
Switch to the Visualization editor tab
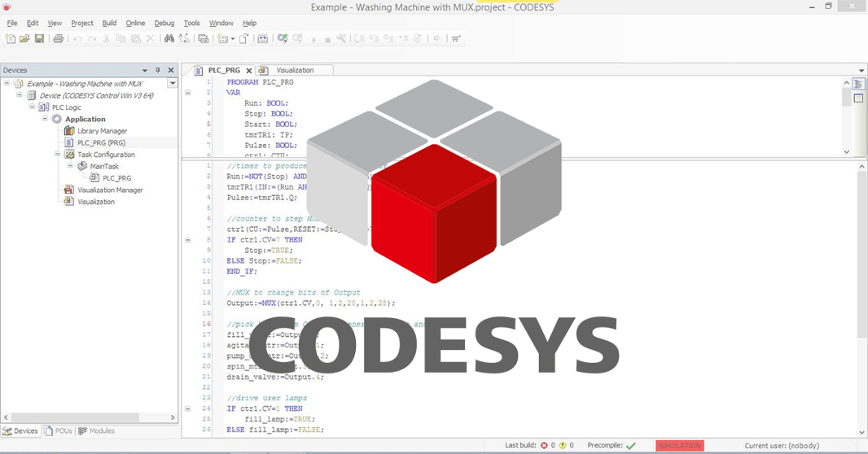click(294, 71)
